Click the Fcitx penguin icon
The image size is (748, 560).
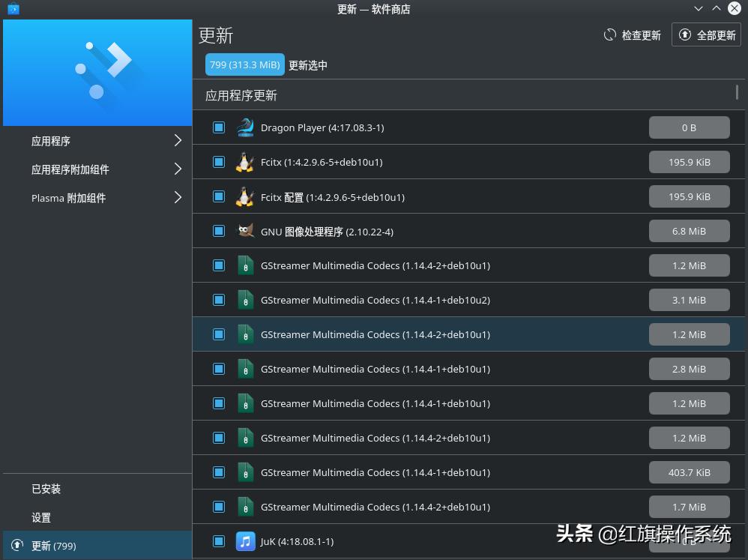tap(245, 162)
